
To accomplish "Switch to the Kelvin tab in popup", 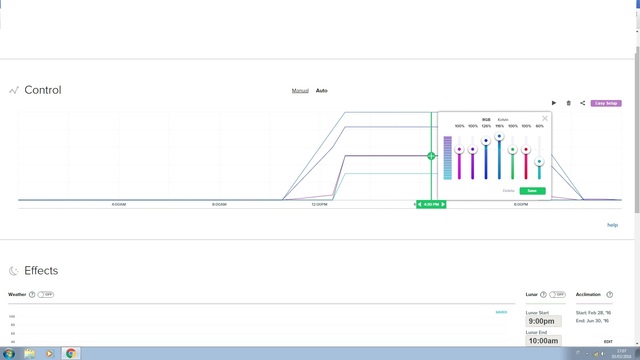I will pos(503,120).
